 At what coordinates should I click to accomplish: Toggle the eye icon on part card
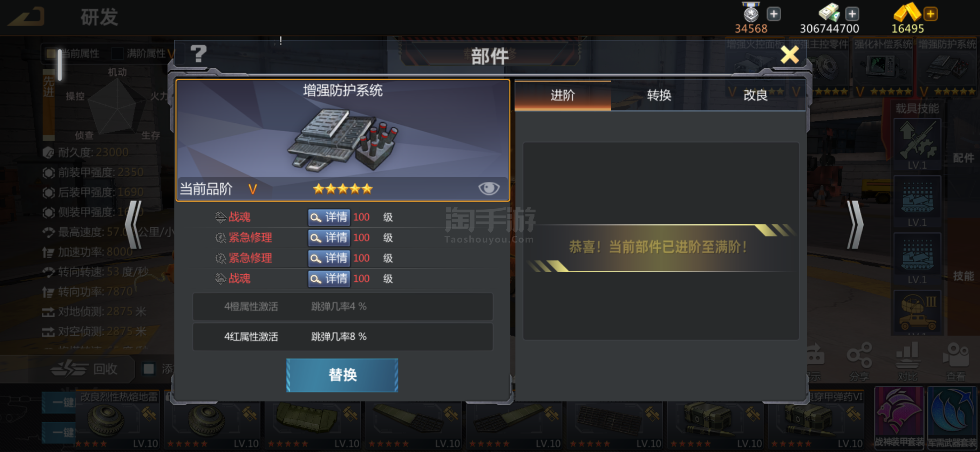(x=489, y=188)
